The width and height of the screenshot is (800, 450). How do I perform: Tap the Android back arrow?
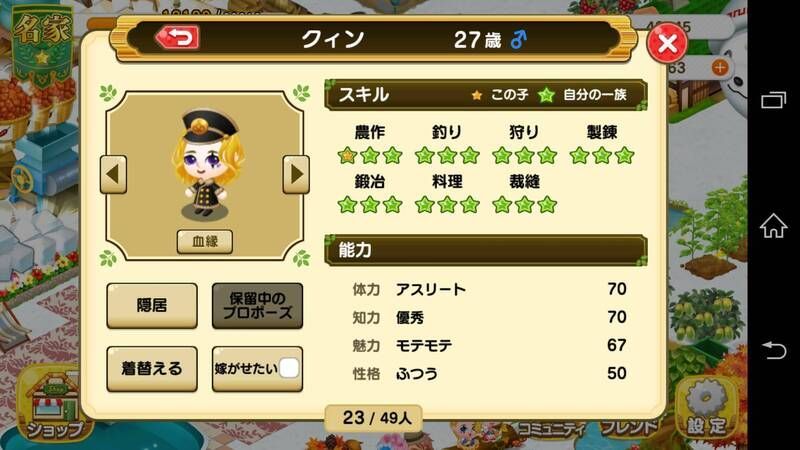click(x=773, y=351)
